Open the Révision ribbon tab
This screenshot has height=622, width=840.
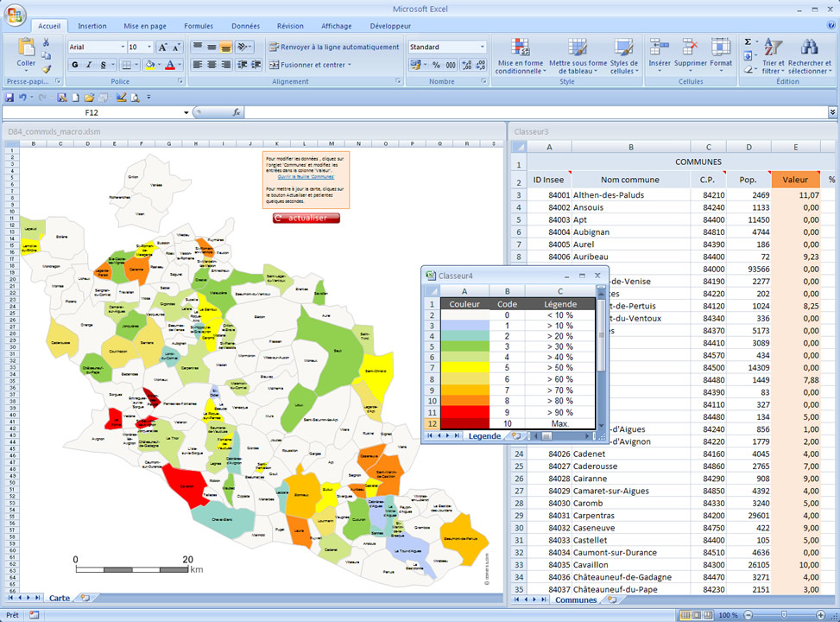point(290,26)
